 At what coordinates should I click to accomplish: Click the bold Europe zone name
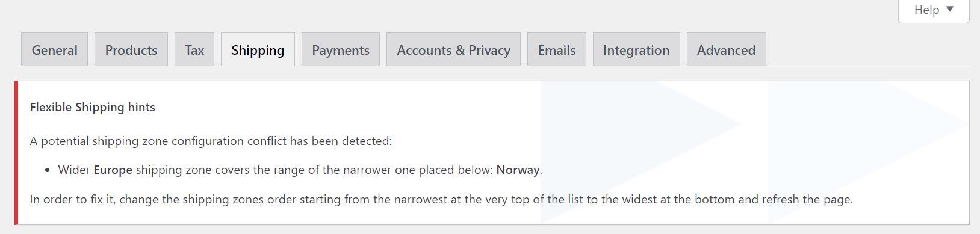tap(113, 170)
